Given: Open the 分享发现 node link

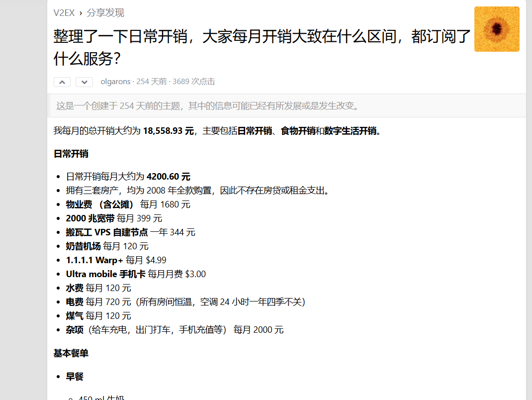Looking at the screenshot, I should pos(105,13).
